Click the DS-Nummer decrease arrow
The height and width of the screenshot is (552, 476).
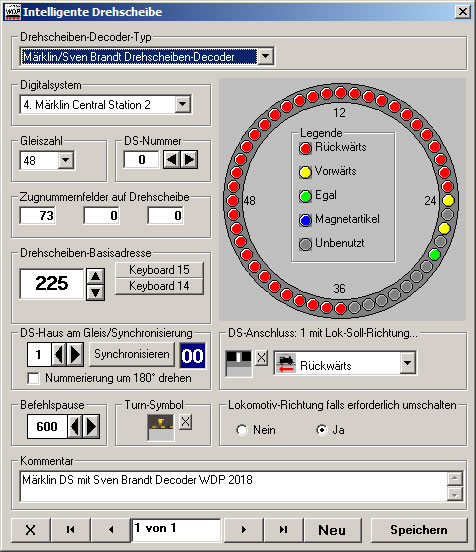(171, 160)
